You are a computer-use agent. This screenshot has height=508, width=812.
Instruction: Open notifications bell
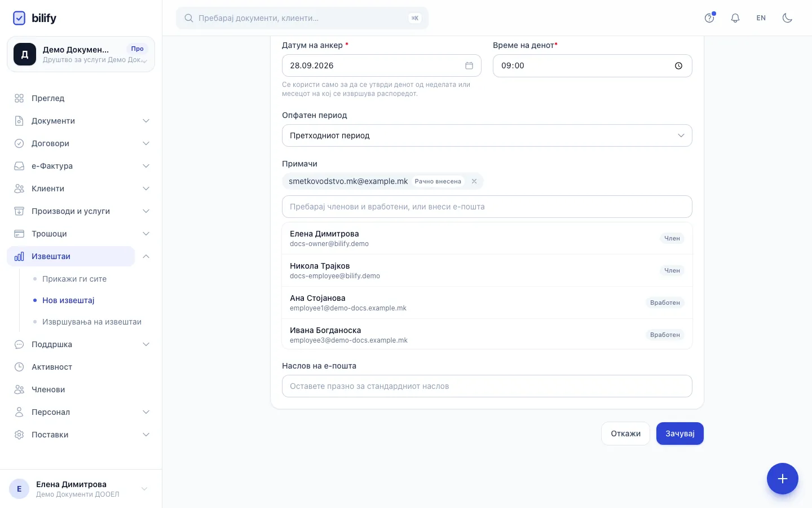[x=735, y=18]
